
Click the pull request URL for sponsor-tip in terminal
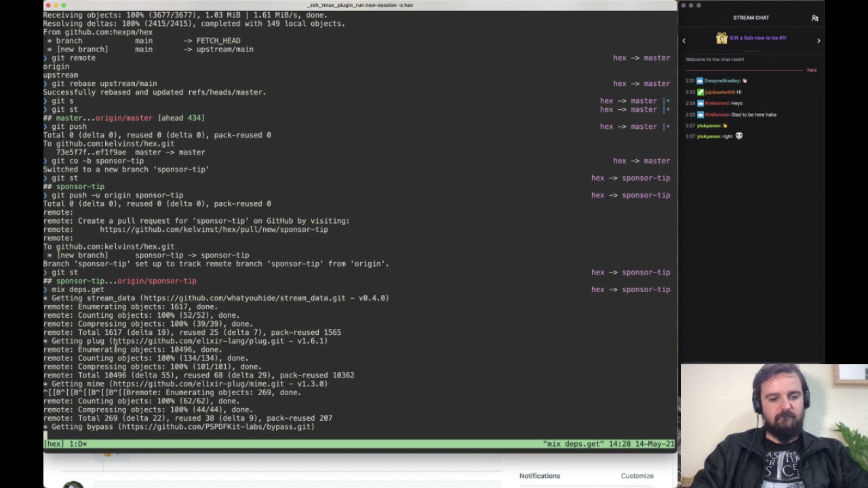214,230
